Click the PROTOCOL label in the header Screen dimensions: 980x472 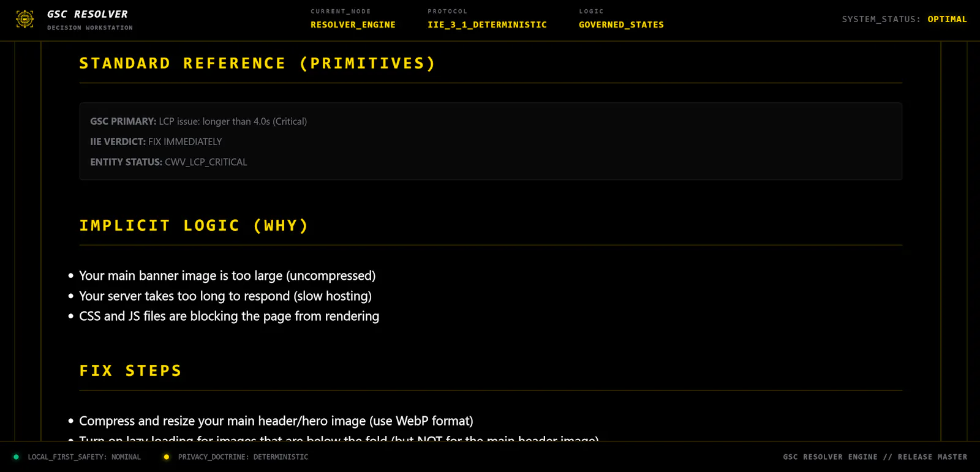tap(447, 12)
